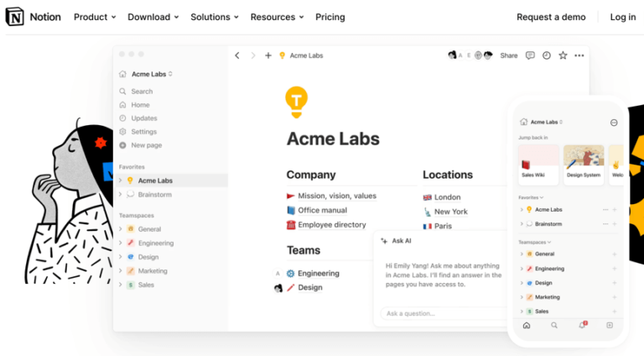This screenshot has width=644, height=356.
Task: Click the Log in link
Action: coord(622,17)
